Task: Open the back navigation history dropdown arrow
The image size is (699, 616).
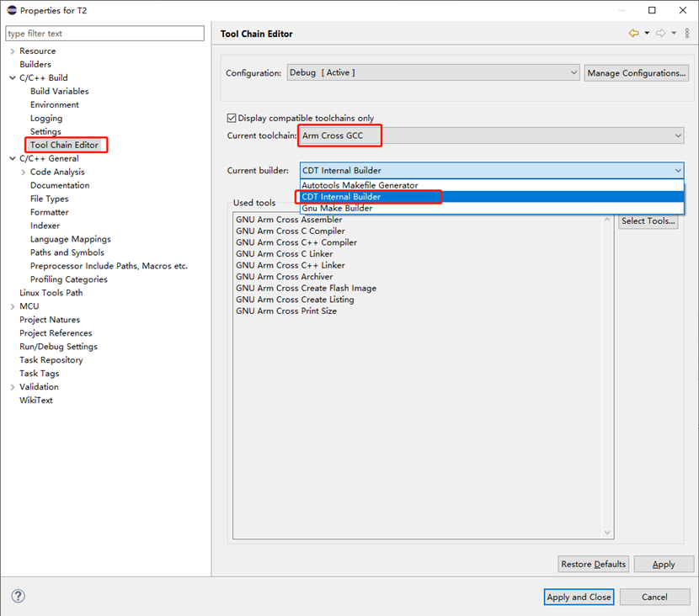Action: [647, 33]
